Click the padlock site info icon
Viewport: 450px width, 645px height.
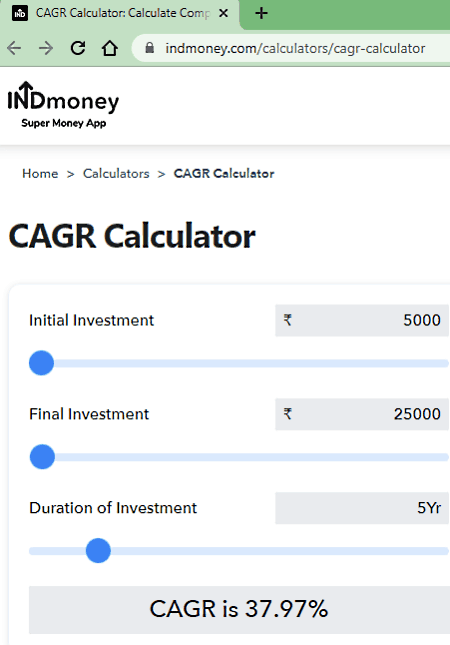point(150,48)
